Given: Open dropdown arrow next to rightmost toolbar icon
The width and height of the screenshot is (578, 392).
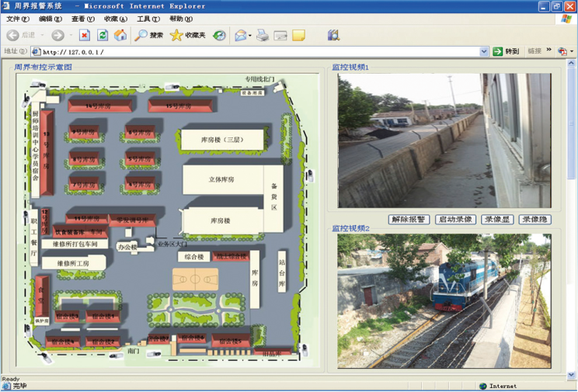Looking at the screenshot, I should 572,51.
